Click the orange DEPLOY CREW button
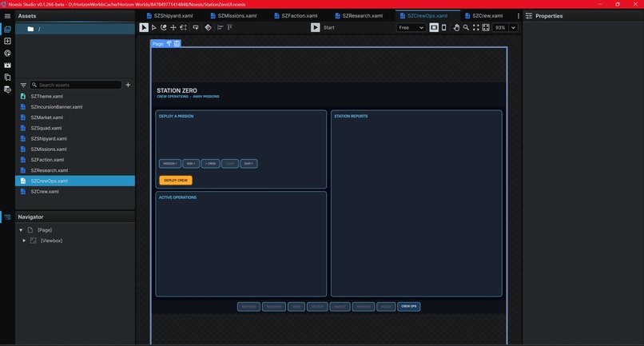 [176, 180]
